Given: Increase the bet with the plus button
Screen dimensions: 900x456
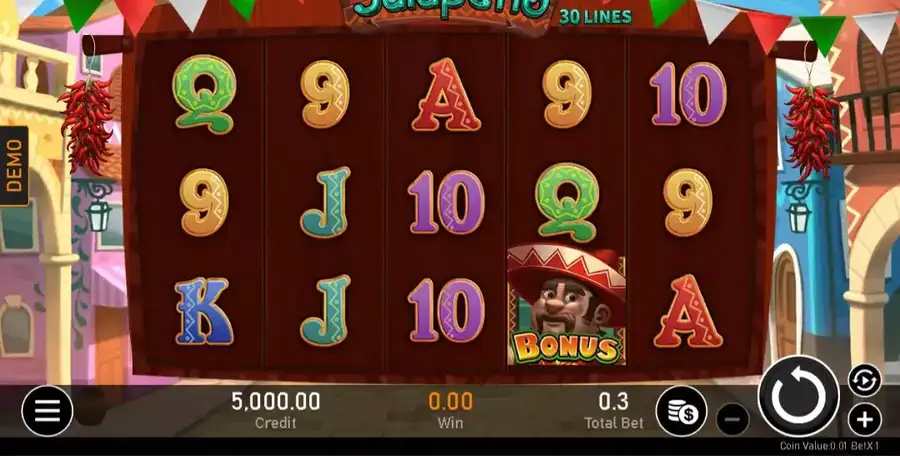Looking at the screenshot, I should coord(864,420).
